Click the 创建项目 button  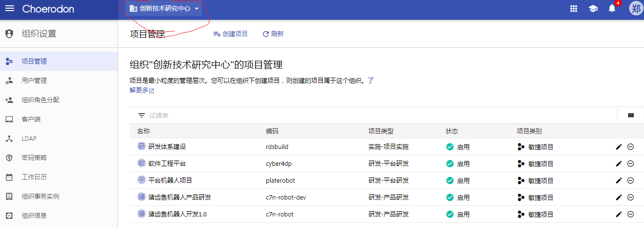pos(230,34)
